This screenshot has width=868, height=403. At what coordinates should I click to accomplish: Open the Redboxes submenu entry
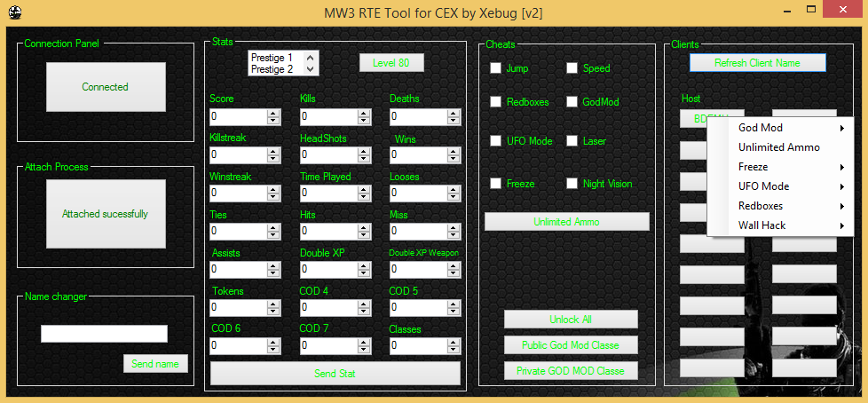coord(780,205)
